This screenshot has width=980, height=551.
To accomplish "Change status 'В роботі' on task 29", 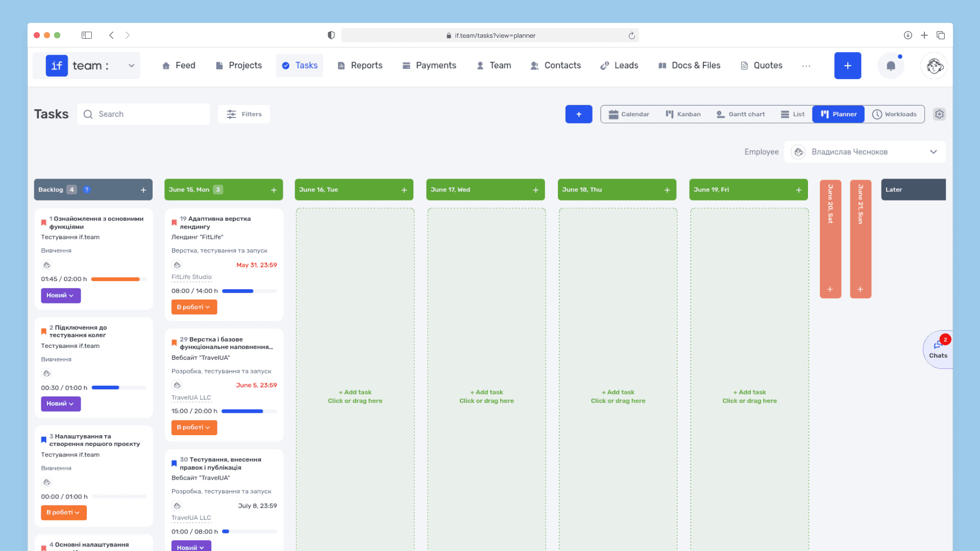I will (194, 428).
